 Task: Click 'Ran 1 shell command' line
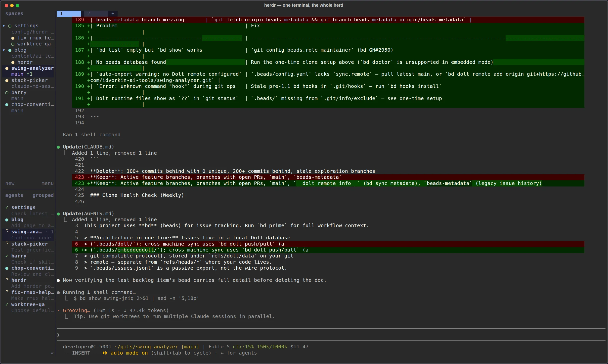click(x=91, y=135)
